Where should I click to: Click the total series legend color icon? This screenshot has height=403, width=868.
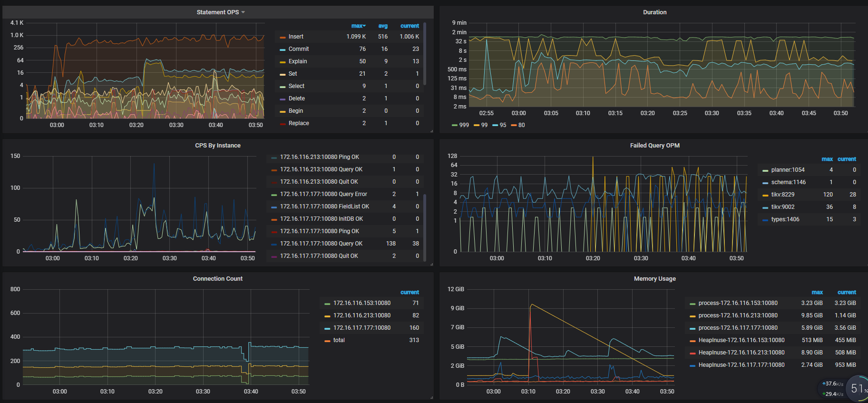(x=327, y=341)
